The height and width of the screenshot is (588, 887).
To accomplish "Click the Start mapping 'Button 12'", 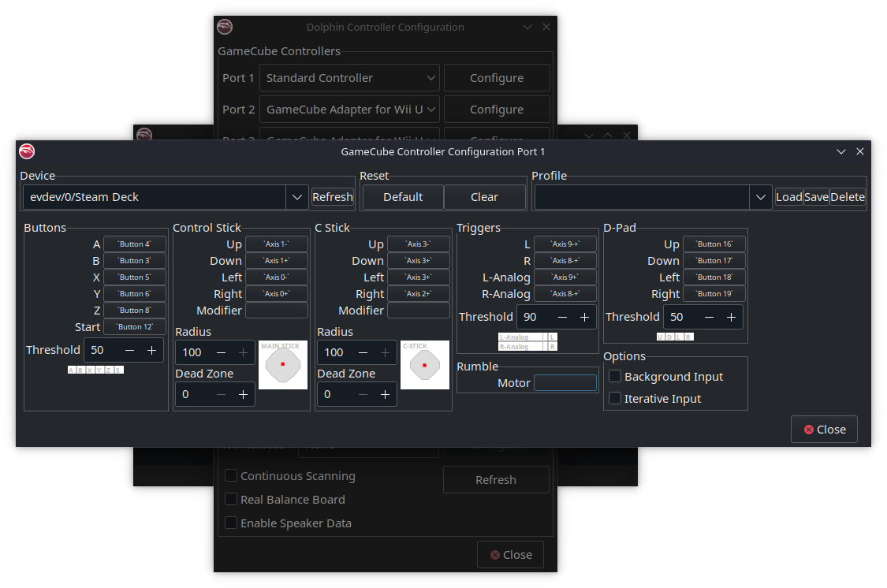I will [135, 327].
